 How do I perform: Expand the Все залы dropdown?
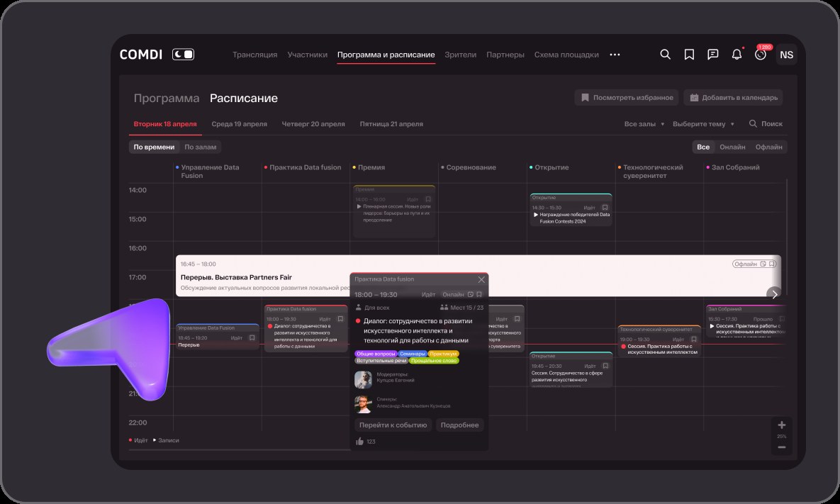pos(644,124)
